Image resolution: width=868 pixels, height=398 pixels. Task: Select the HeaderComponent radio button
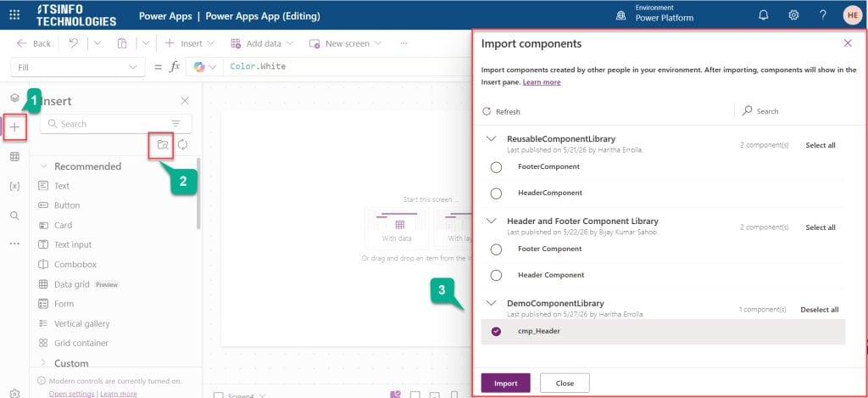tap(496, 193)
